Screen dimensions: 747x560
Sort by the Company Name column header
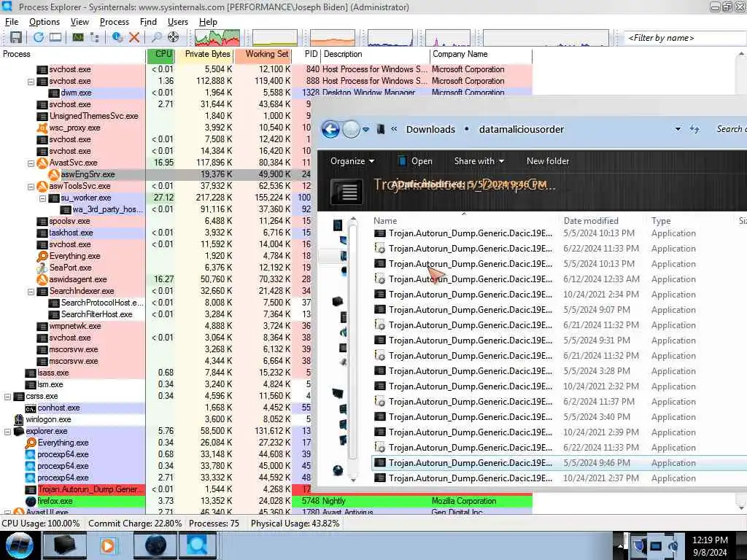tap(481, 54)
